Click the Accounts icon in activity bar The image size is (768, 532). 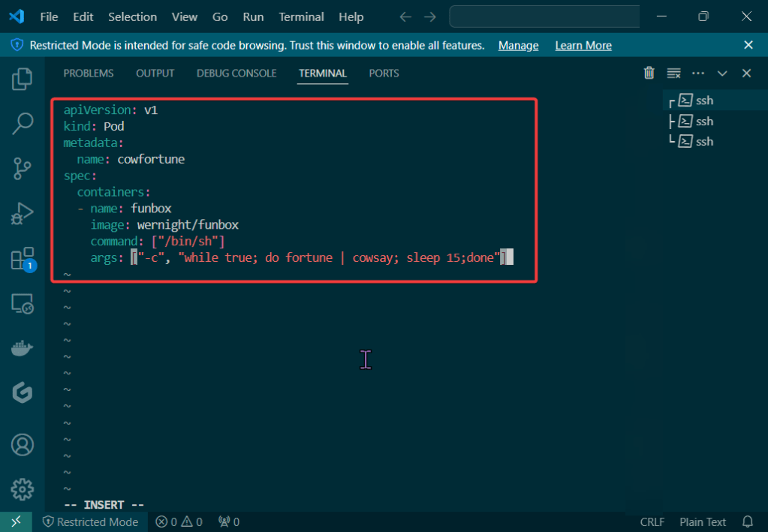pos(23,444)
